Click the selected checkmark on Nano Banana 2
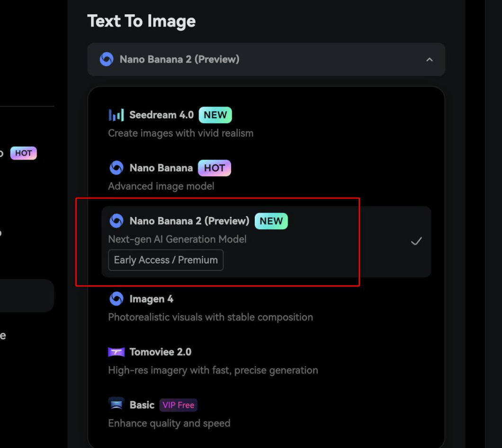The height and width of the screenshot is (448, 502). click(x=416, y=241)
